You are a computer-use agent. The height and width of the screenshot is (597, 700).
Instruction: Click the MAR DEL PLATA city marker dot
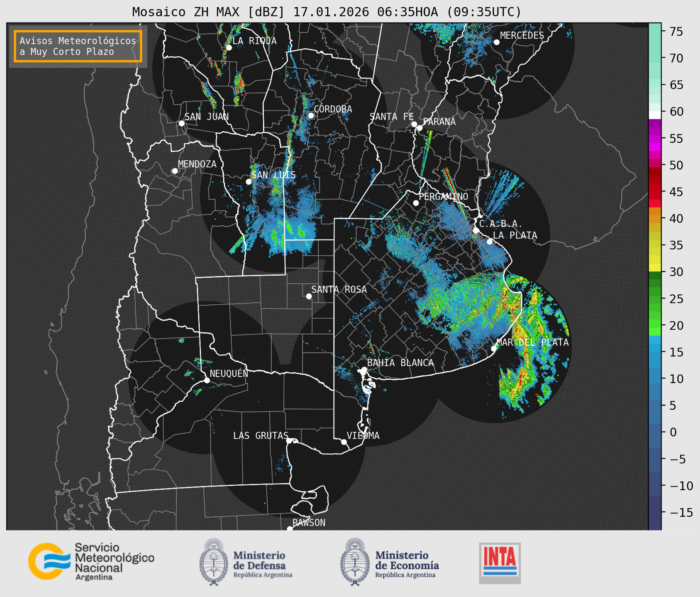click(x=494, y=349)
